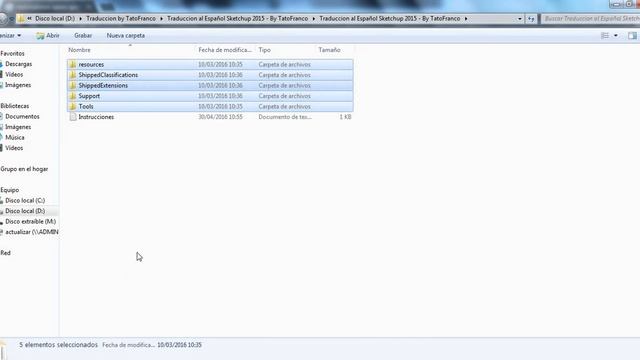Click the Support folder name
Image resolution: width=640 pixels, height=360 pixels.
coord(89,96)
